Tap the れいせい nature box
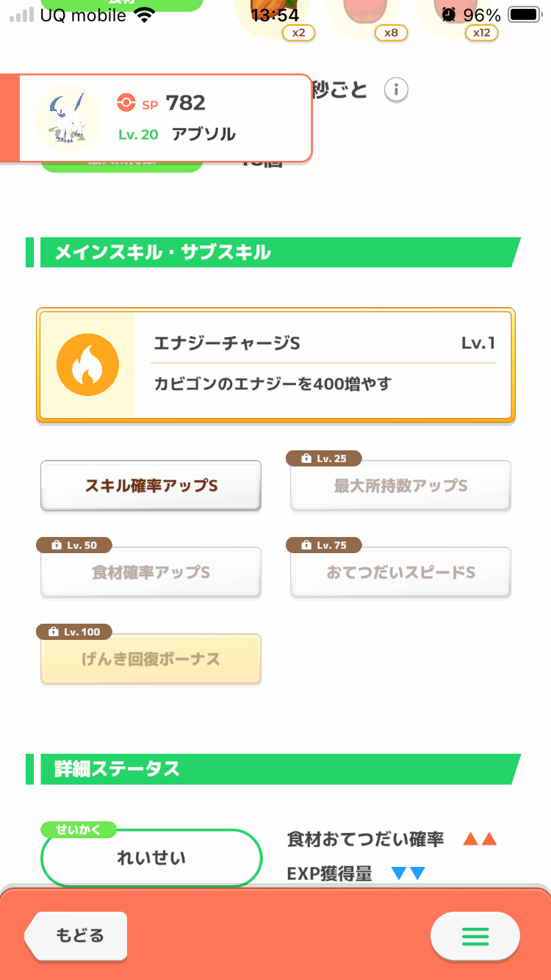 (151, 858)
